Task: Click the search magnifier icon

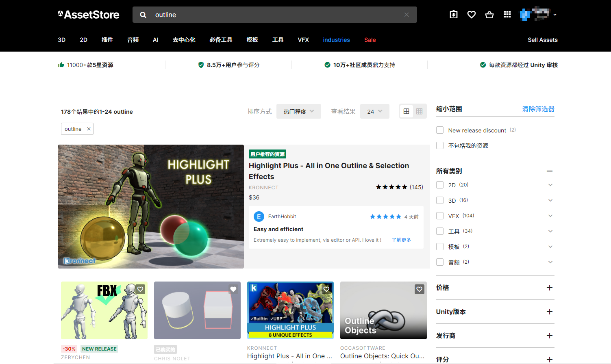Action: (143, 15)
